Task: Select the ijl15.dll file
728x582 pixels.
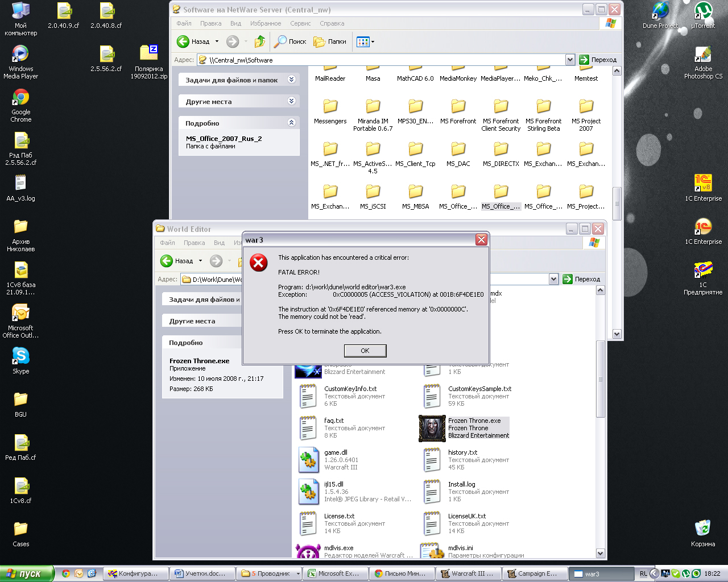Action: click(355, 492)
